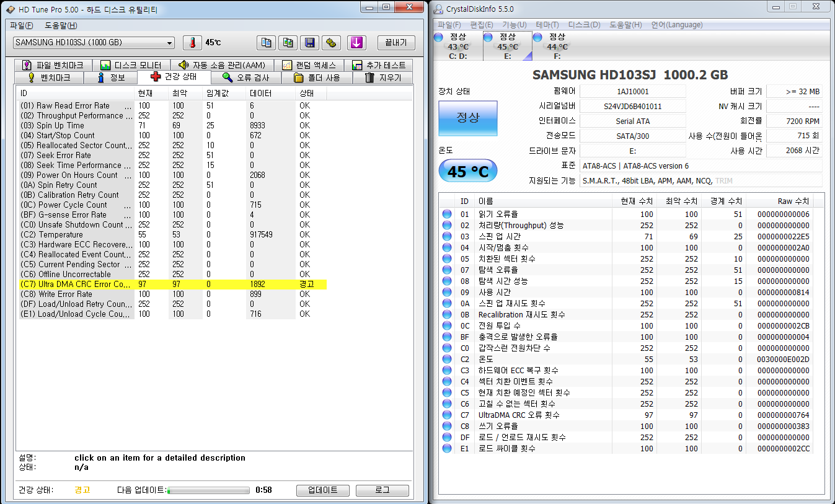Click the 업데이트 button in HD Tune
Screen dimensions: 835x504
pyautogui.click(x=322, y=490)
